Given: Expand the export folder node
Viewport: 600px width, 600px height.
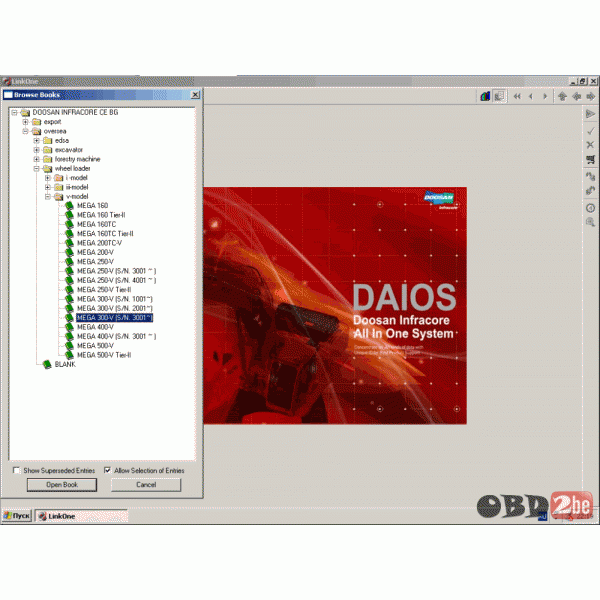Looking at the screenshot, I should coord(25,122).
